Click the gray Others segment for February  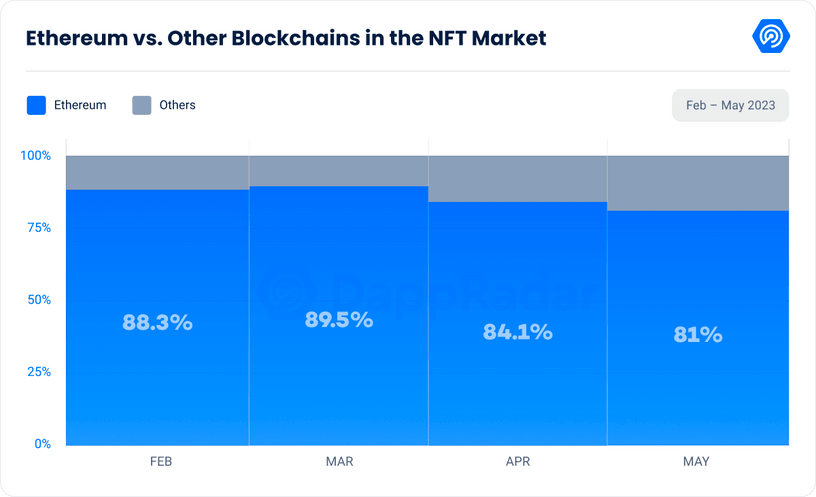(x=157, y=172)
